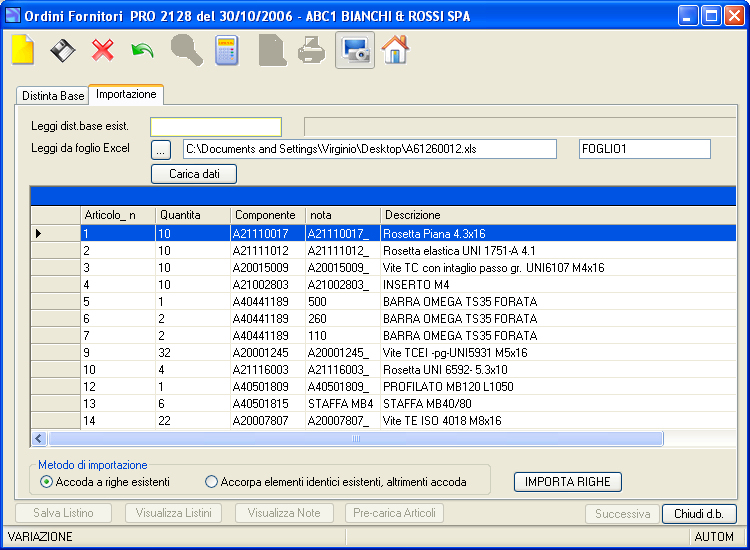Select row with BARRA OMEGA TS35 FORATA 500
Viewport: 750px width, 550px height.
pos(383,302)
